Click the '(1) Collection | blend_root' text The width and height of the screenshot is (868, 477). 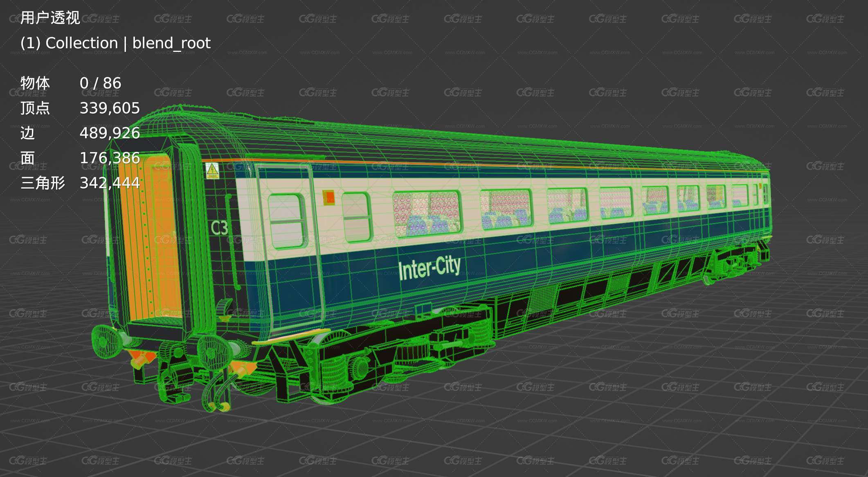pyautogui.click(x=115, y=43)
